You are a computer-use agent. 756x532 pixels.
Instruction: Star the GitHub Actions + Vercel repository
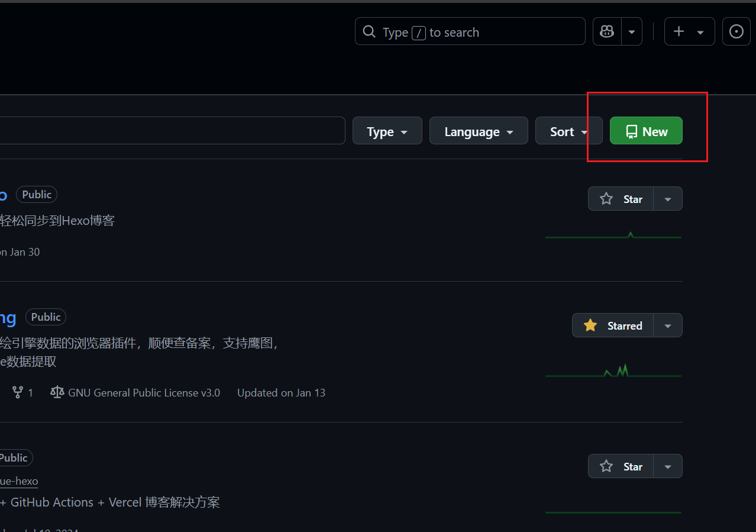621,466
